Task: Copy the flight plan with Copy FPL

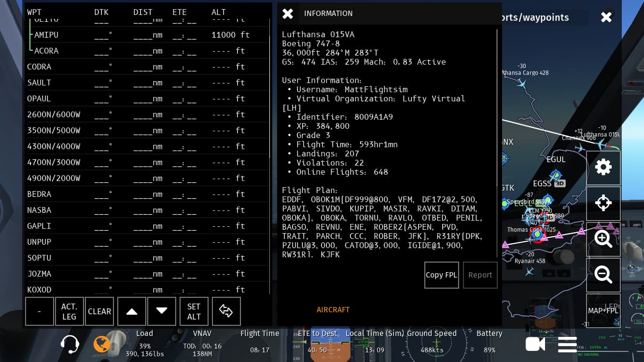Action: [442, 275]
